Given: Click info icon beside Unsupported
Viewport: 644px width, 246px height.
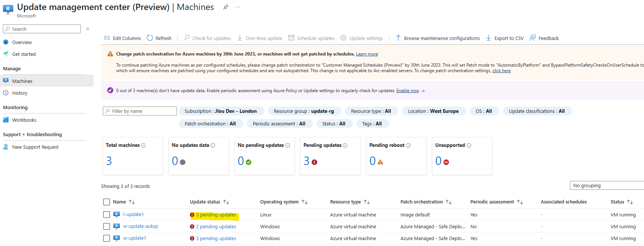Looking at the screenshot, I should [469, 145].
